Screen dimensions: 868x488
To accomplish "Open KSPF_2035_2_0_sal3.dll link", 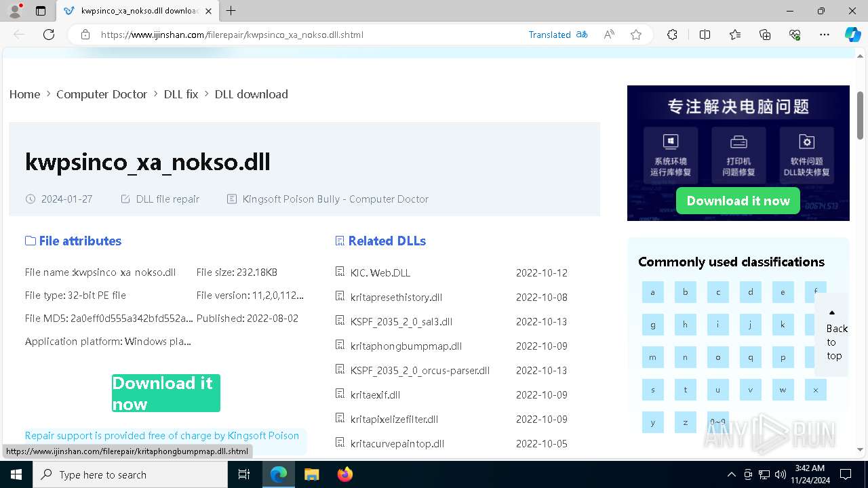I will pyautogui.click(x=401, y=321).
